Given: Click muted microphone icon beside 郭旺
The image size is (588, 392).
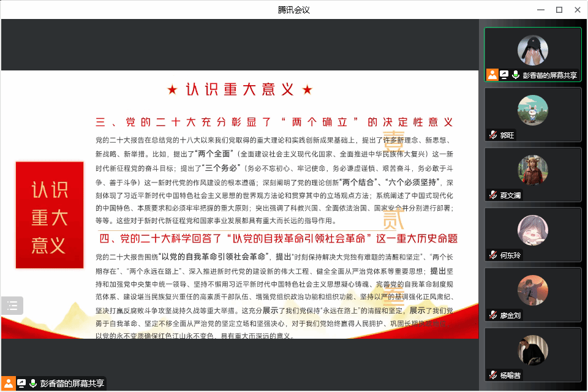Looking at the screenshot, I should click(x=492, y=135).
